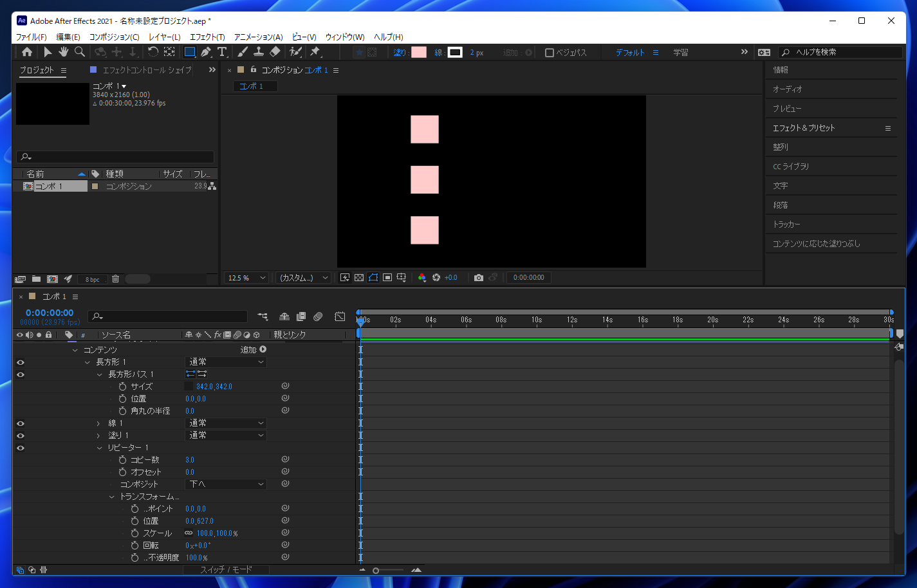
Task: Toggle motion blur icon in timeline header
Action: [318, 317]
